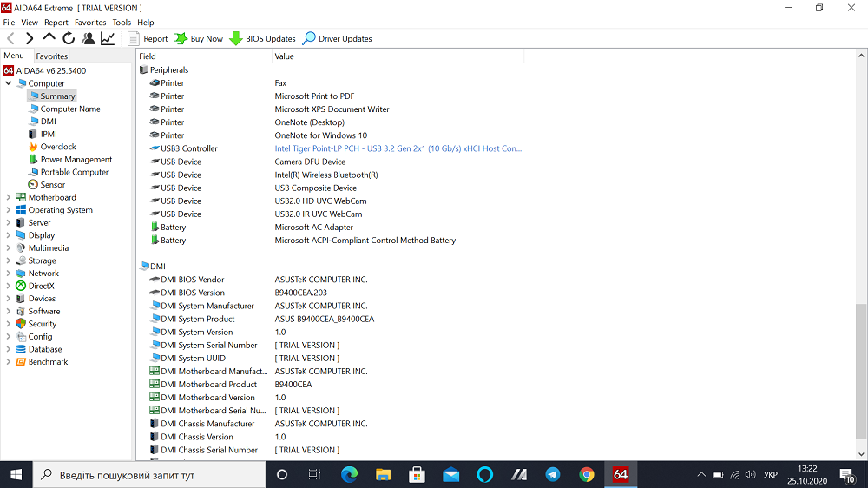
Task: Expand the Operating System tree node
Action: tap(9, 210)
